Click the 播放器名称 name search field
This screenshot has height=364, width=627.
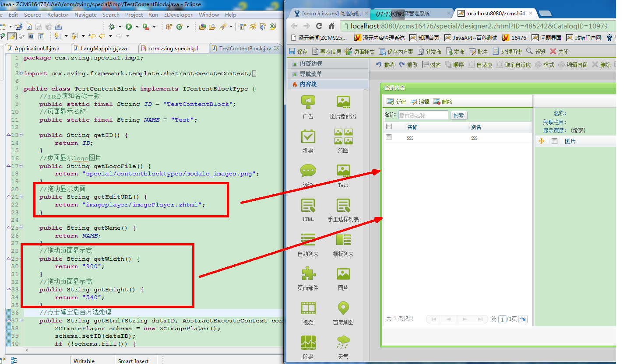click(423, 115)
